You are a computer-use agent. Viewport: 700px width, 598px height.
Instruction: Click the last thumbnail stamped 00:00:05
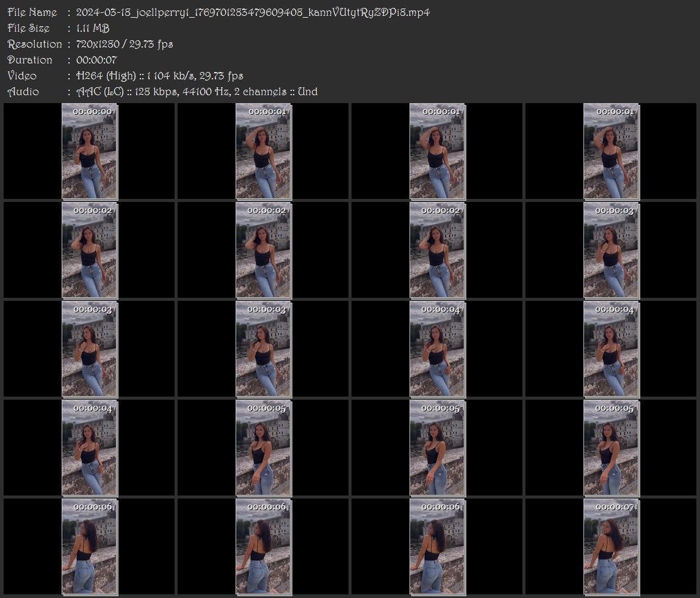(x=611, y=448)
